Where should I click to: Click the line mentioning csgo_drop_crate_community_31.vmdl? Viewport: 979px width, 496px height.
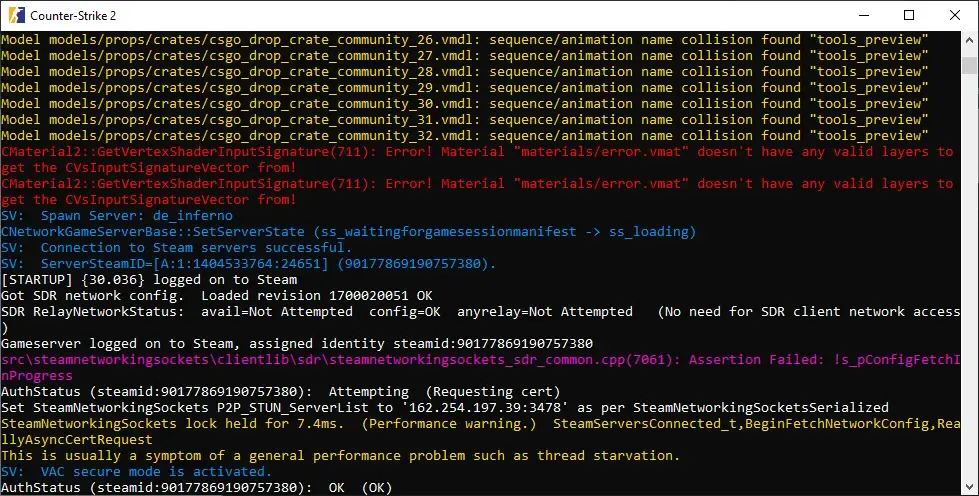pyautogui.click(x=465, y=119)
